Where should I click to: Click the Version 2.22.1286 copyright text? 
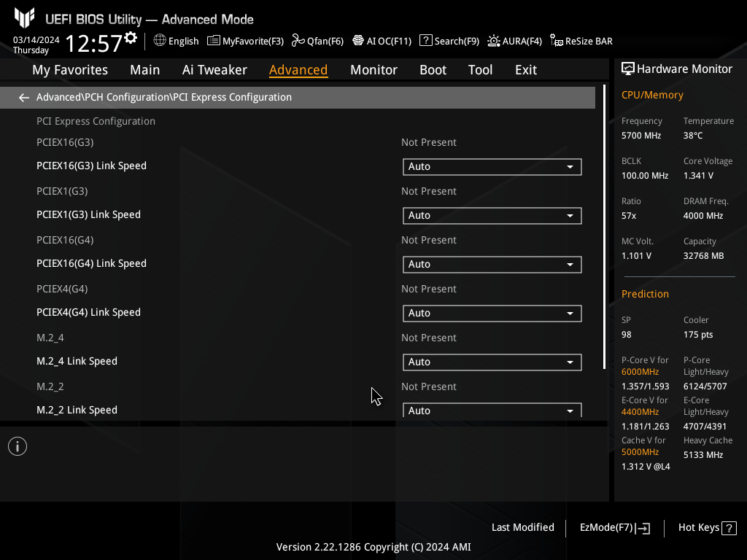click(373, 547)
